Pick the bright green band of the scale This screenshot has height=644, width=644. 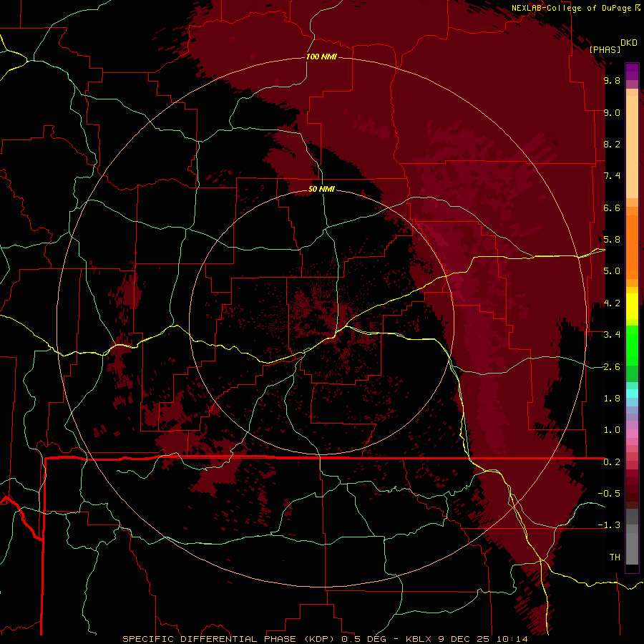(x=632, y=347)
